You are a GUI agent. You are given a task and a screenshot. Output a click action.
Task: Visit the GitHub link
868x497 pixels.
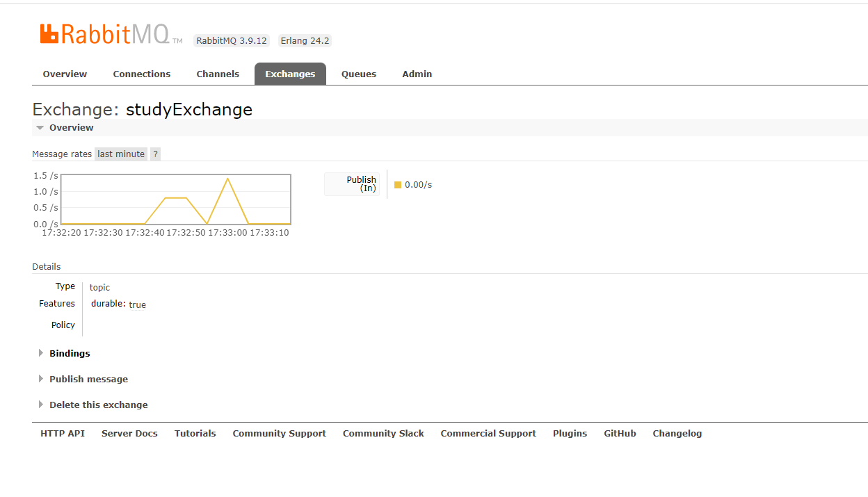tap(620, 433)
